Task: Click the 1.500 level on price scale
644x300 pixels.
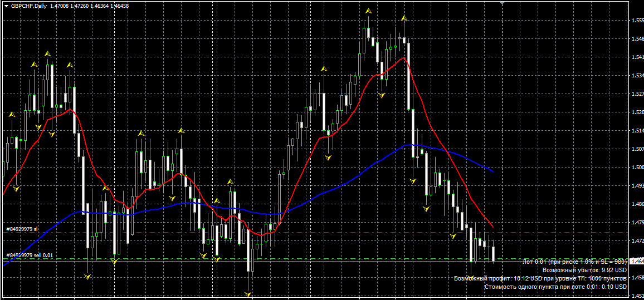Action: click(x=637, y=168)
